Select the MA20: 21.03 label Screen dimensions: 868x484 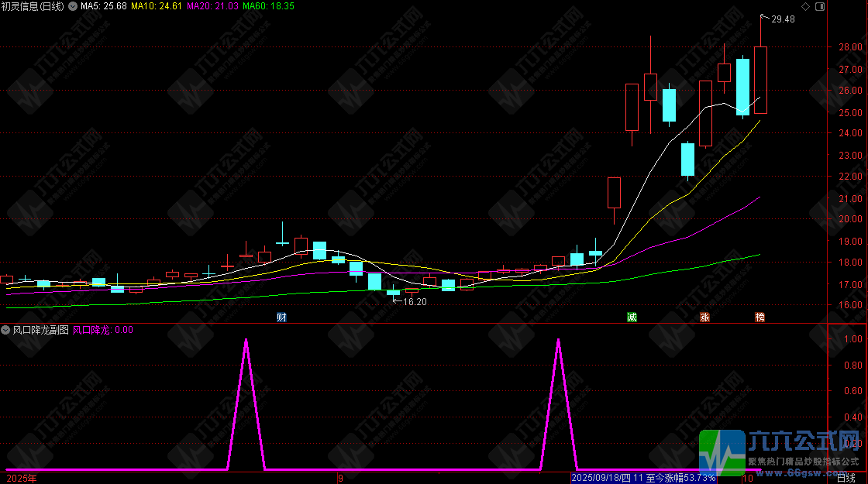[x=212, y=7]
